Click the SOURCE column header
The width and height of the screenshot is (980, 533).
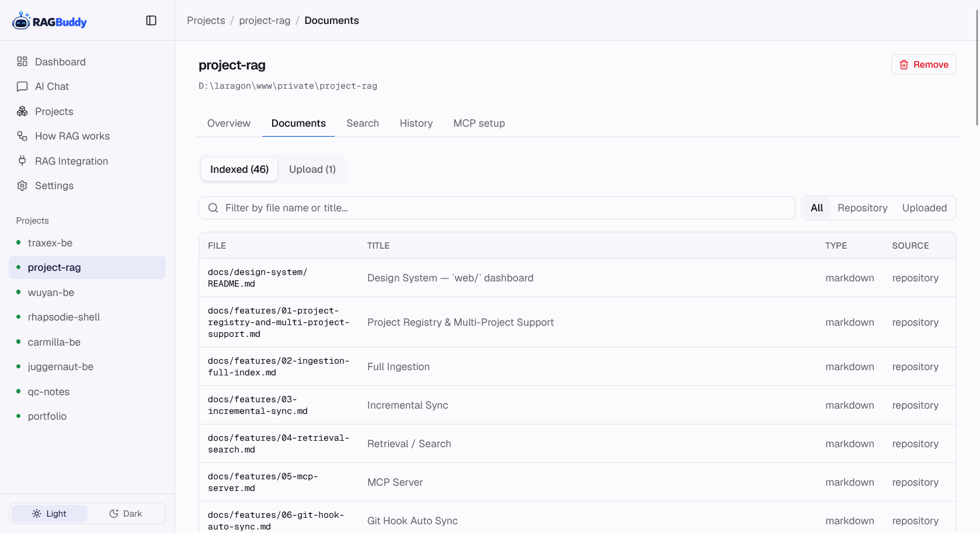click(x=910, y=246)
